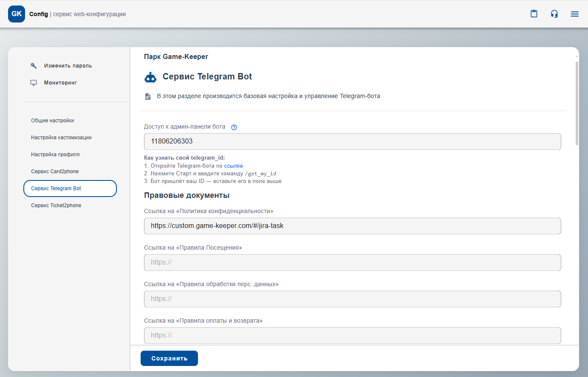The height and width of the screenshot is (377, 588).
Task: Click the key icon beside Изменить пароль
Action: [34, 66]
